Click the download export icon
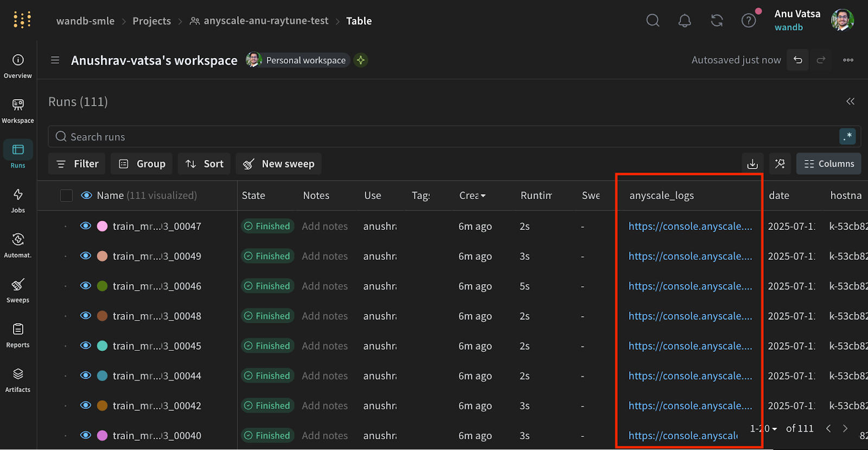The height and width of the screenshot is (450, 868). pos(752,164)
